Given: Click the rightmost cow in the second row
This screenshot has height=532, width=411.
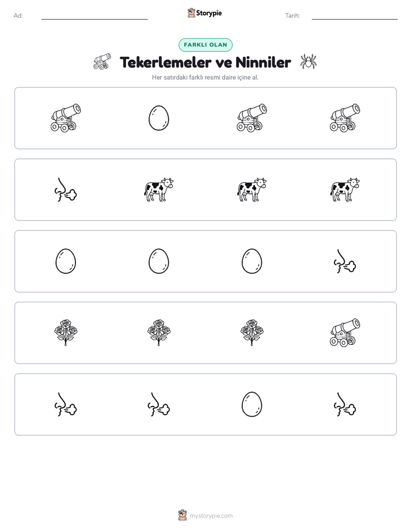Looking at the screenshot, I should pos(345,189).
